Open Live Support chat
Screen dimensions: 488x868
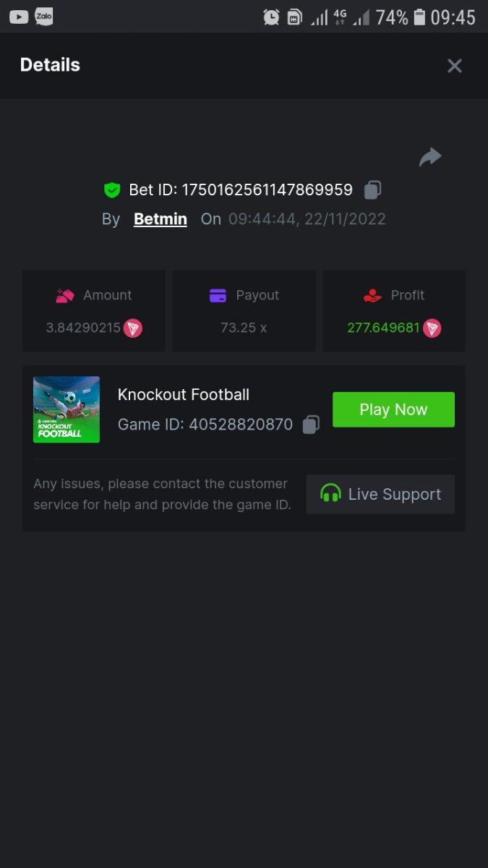click(x=380, y=494)
